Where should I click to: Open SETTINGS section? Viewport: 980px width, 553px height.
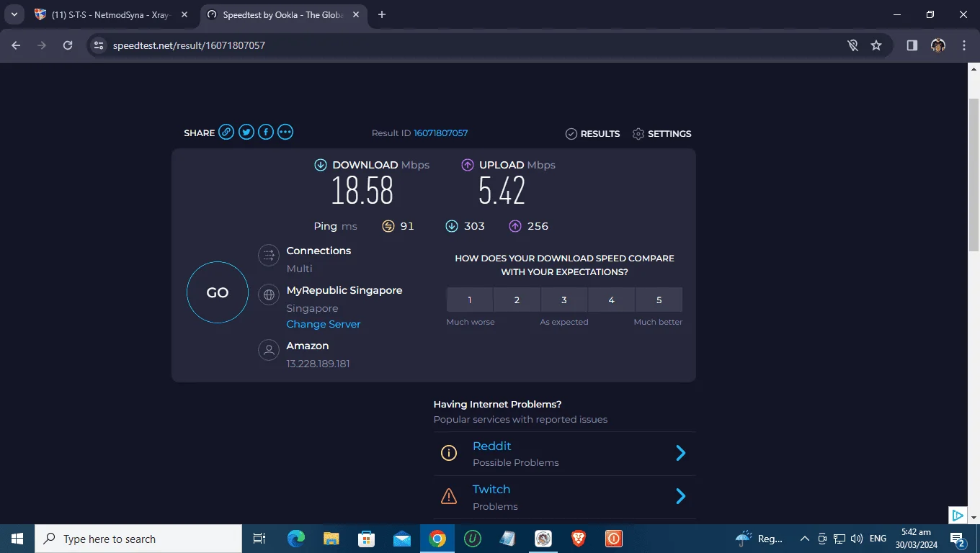(661, 133)
